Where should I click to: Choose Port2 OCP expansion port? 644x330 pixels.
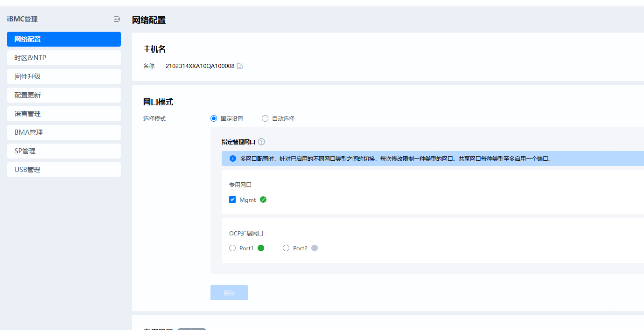point(286,248)
